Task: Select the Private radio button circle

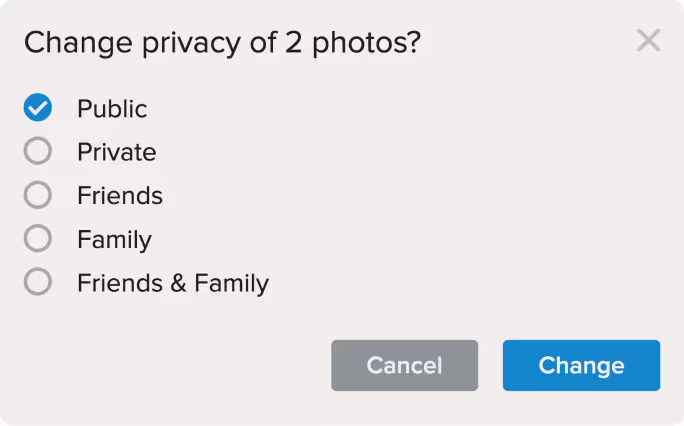Action: pyautogui.click(x=38, y=152)
